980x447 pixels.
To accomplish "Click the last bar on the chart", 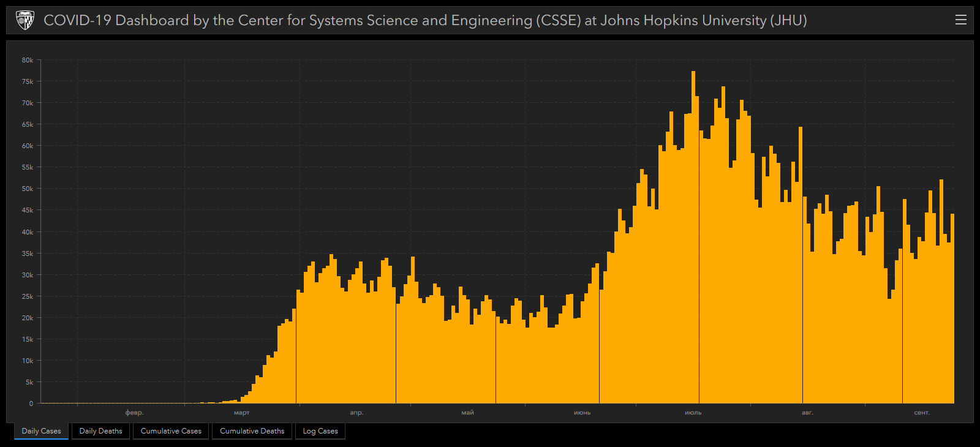I will [952, 309].
